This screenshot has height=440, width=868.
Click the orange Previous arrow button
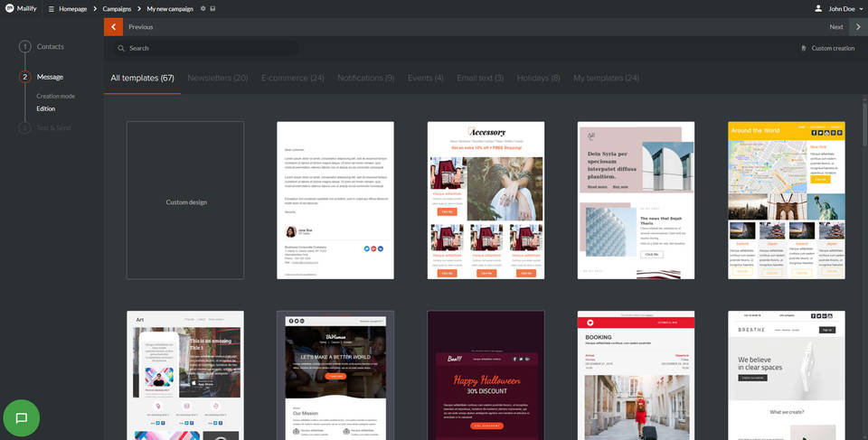coord(113,27)
